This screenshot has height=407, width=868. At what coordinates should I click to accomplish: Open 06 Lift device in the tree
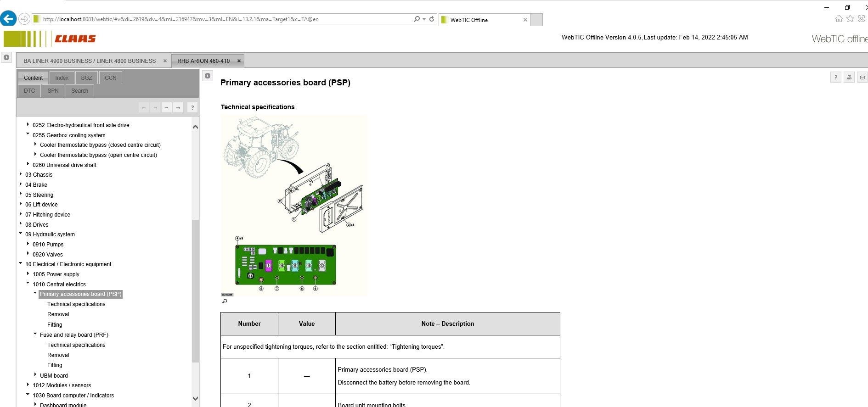[x=41, y=205]
